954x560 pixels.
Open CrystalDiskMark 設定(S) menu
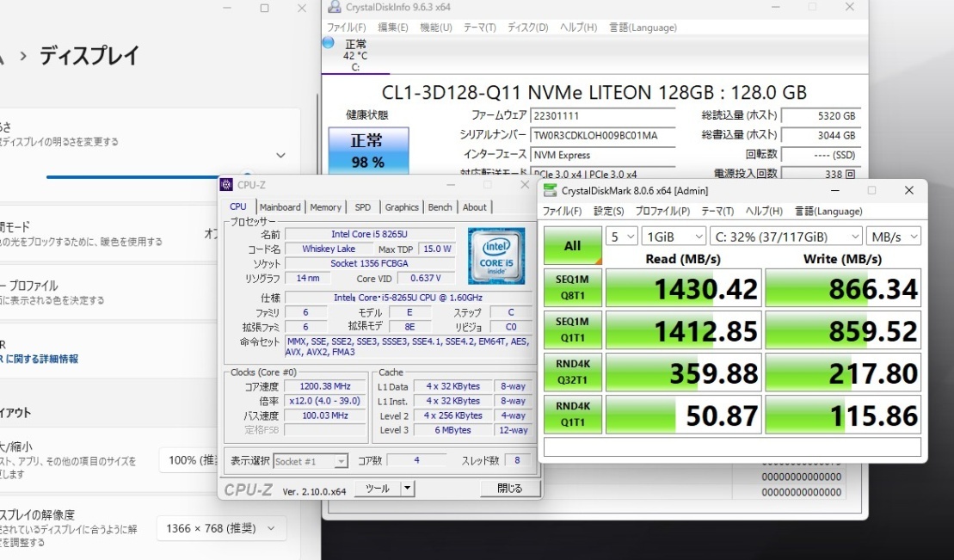point(608,212)
